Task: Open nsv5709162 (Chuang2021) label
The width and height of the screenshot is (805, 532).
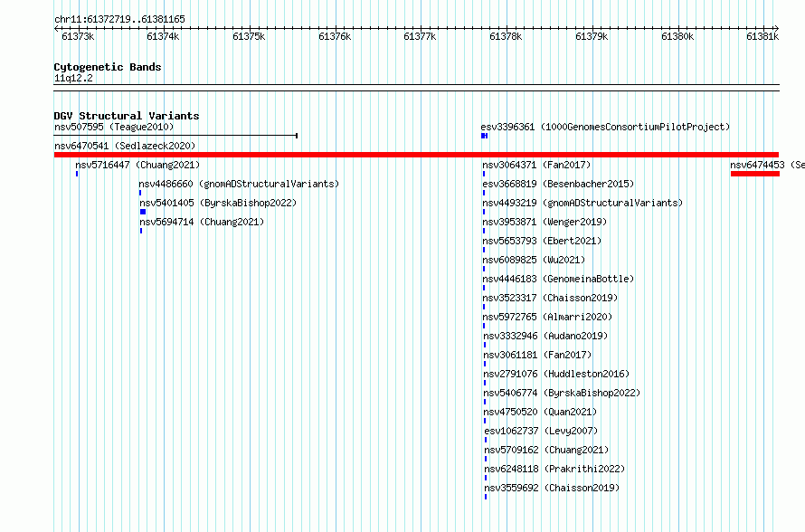Action: pyautogui.click(x=546, y=450)
